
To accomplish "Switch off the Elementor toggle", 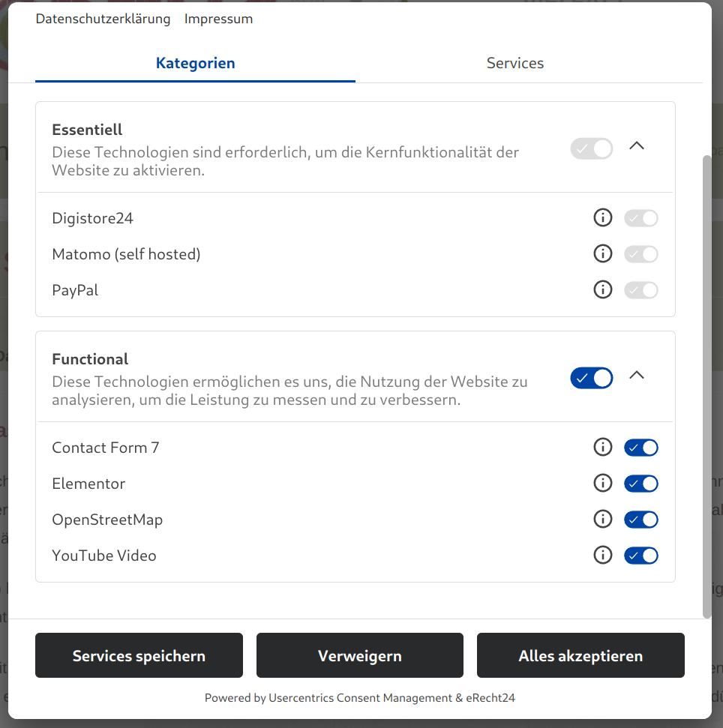I will [x=640, y=484].
